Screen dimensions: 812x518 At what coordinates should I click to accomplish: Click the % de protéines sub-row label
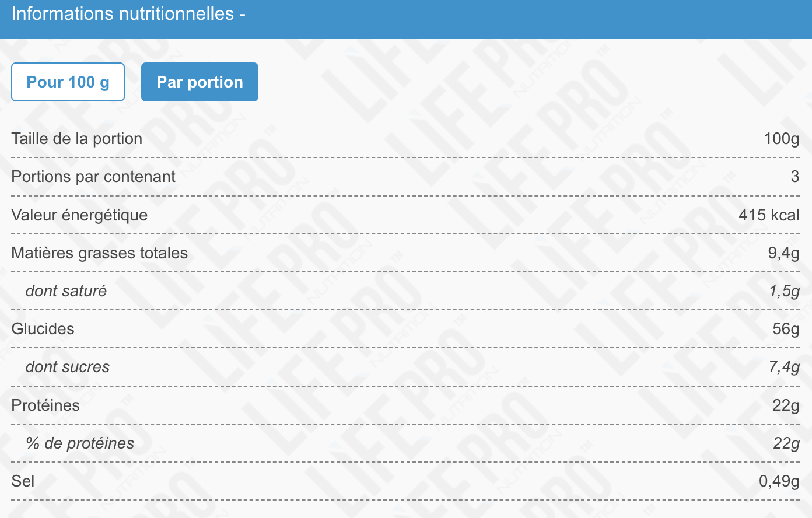(80, 443)
